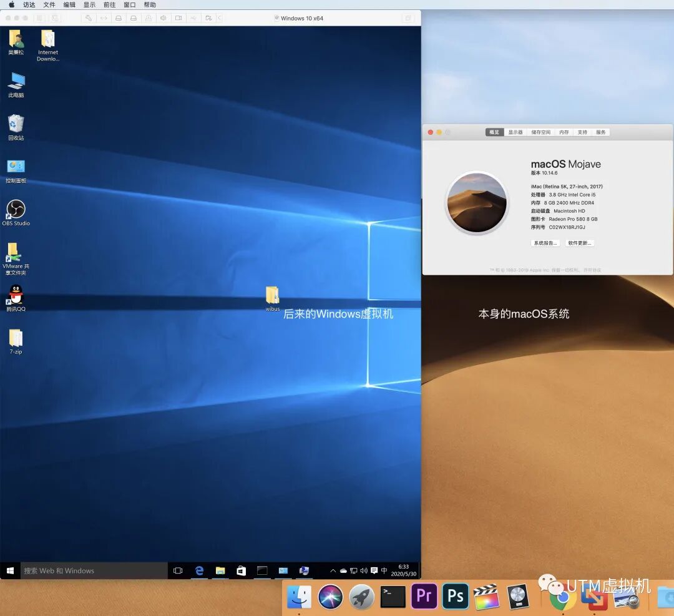
Task: Click the serial number C02WX18RJ1GJ text
Action: pyautogui.click(x=567, y=227)
